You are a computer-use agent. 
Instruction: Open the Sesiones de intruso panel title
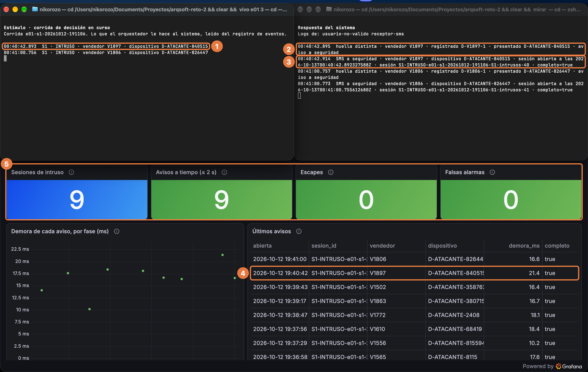(x=37, y=172)
